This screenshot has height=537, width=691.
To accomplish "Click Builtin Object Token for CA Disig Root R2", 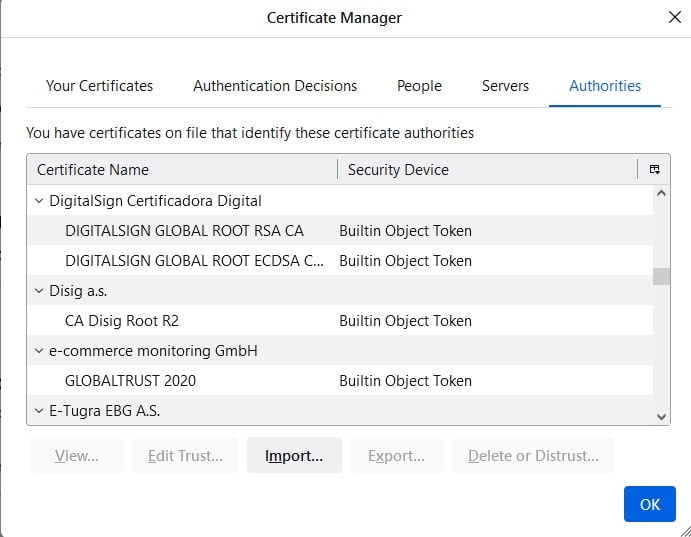I will click(x=405, y=321).
